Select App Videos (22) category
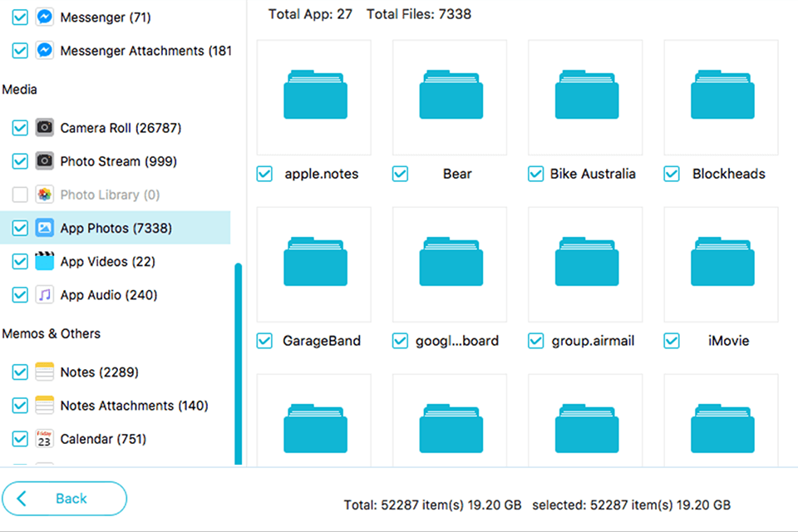 (107, 262)
